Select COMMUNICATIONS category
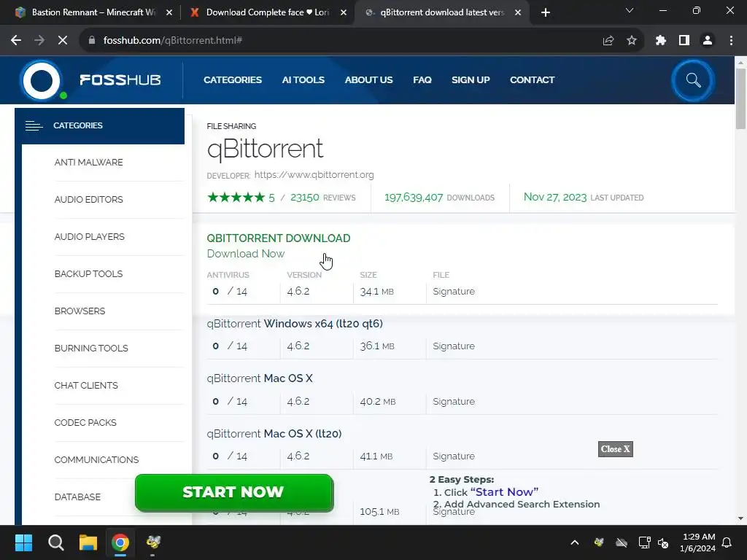Image resolution: width=747 pixels, height=560 pixels. click(x=96, y=459)
